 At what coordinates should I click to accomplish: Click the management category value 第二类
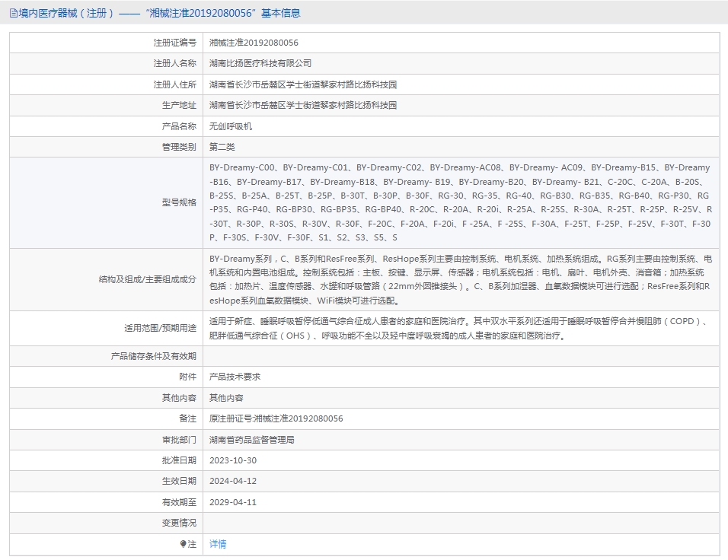tap(222, 147)
